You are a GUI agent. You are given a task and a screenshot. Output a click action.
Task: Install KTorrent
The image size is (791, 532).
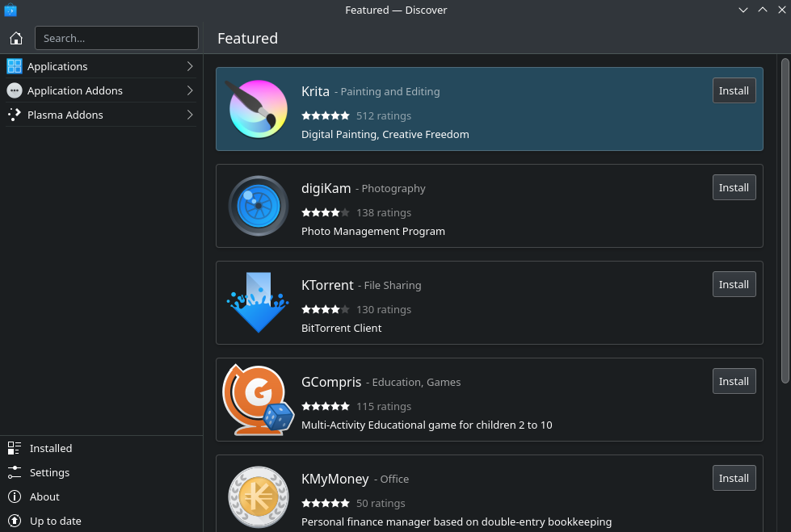click(x=734, y=284)
